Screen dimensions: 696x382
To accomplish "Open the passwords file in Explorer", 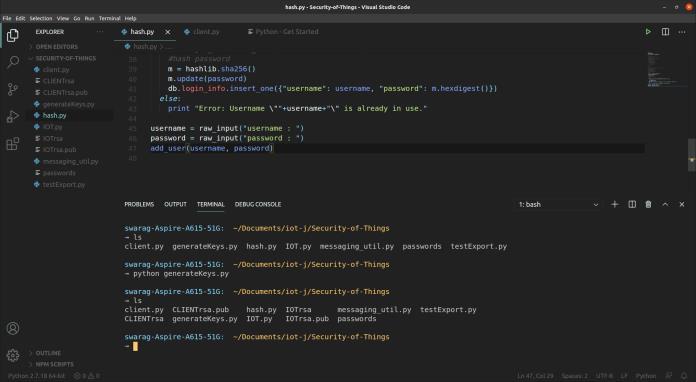I will [x=59, y=173].
